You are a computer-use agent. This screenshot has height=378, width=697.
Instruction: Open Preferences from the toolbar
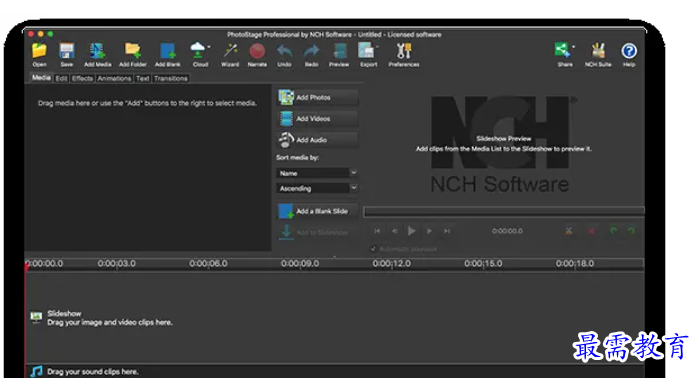point(404,54)
